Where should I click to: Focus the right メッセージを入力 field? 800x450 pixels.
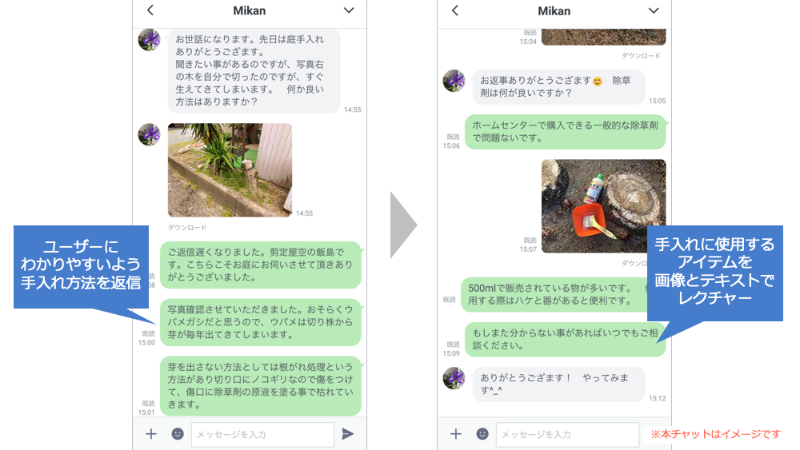click(567, 435)
